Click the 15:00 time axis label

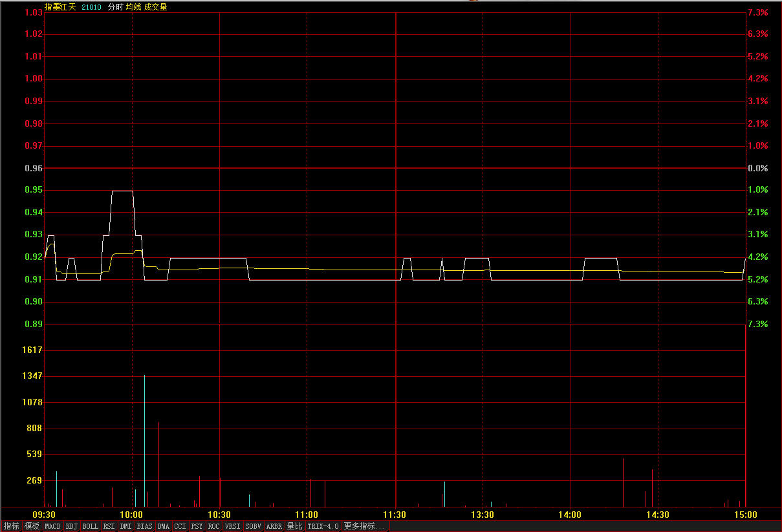[746, 515]
